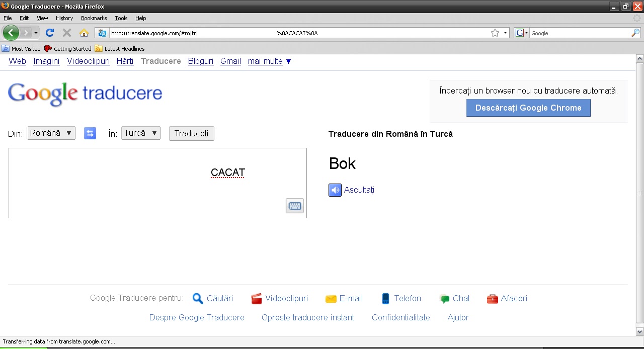Image resolution: width=644 pixels, height=349 pixels.
Task: Open the Română source language dropdown
Action: point(51,133)
